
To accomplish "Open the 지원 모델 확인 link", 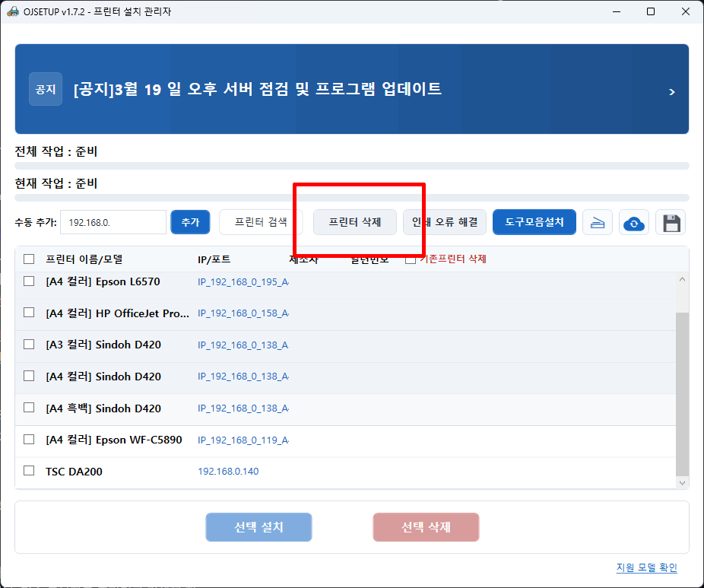I will [x=646, y=567].
